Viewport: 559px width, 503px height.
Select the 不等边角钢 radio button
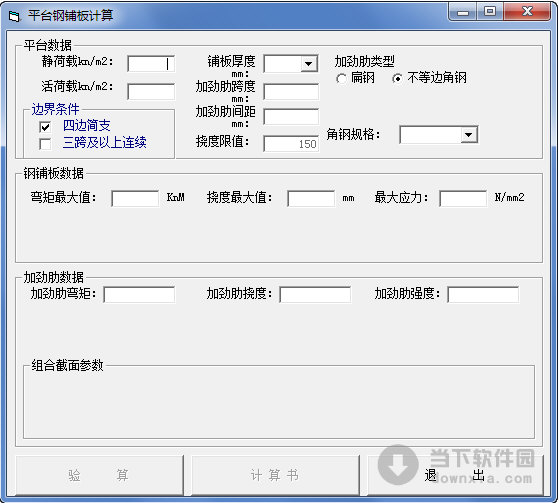pyautogui.click(x=397, y=78)
